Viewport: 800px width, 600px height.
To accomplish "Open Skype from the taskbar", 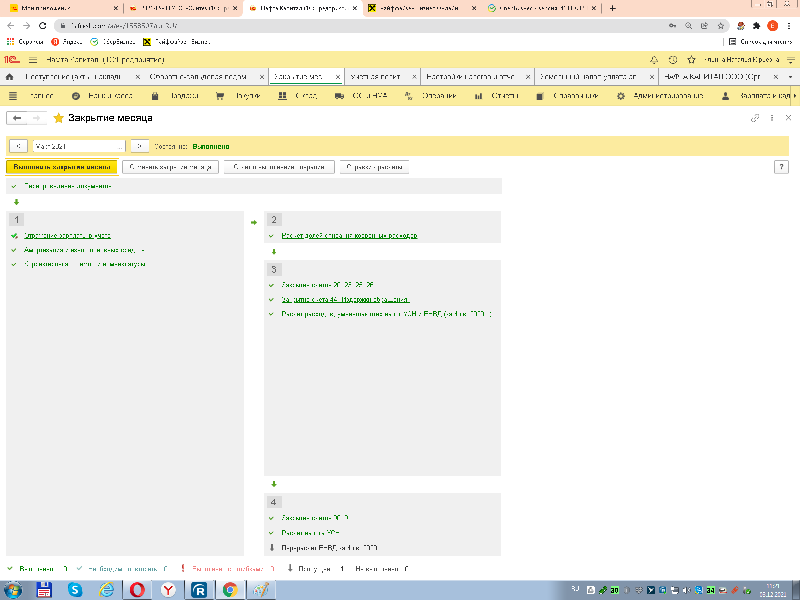I will tap(75, 590).
